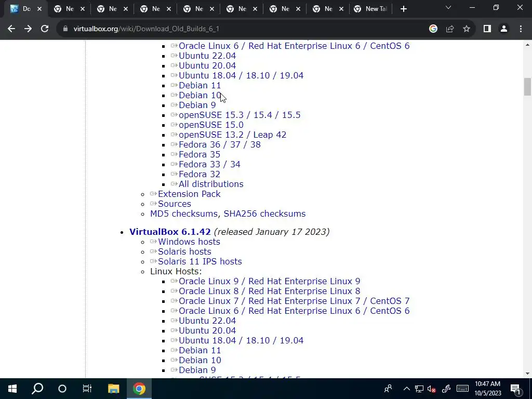Share this page icon

[450, 29]
